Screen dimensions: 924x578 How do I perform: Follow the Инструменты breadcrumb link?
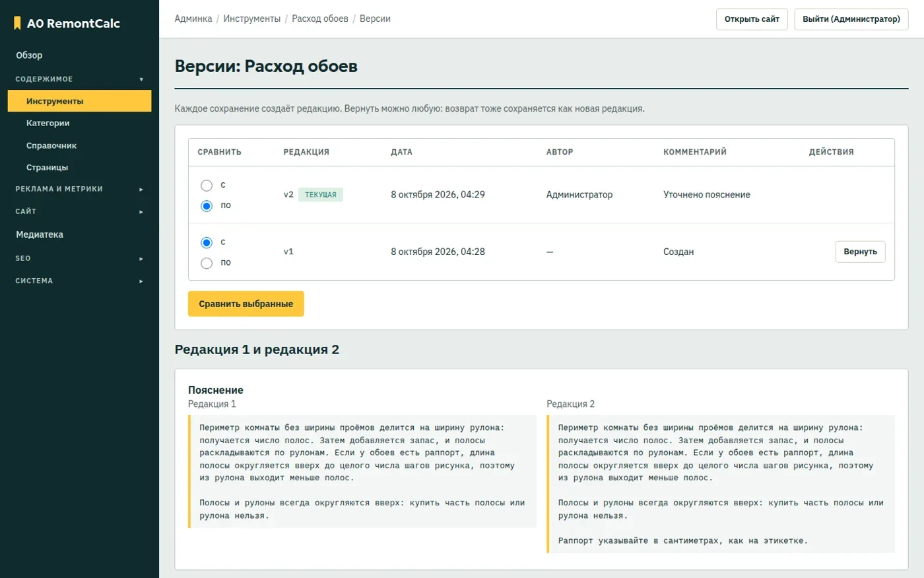(x=252, y=18)
